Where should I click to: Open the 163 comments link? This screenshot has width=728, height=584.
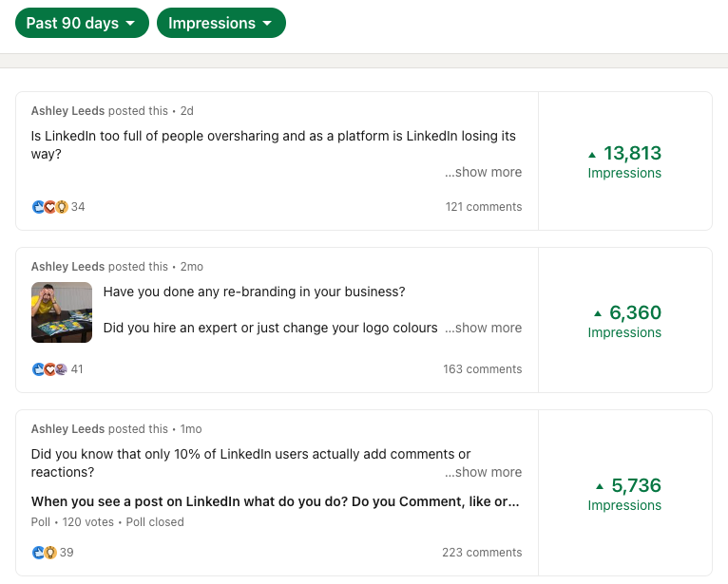(x=482, y=369)
